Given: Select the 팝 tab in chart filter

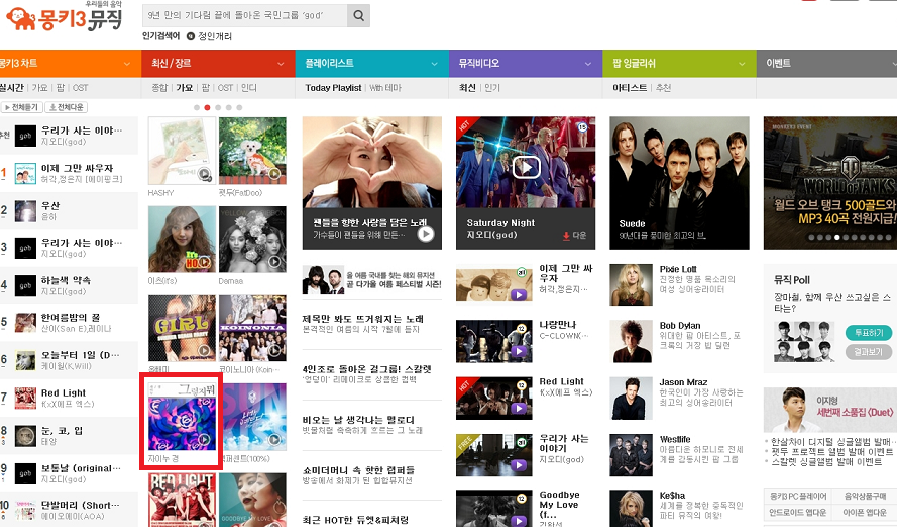Looking at the screenshot, I should [x=60, y=87].
